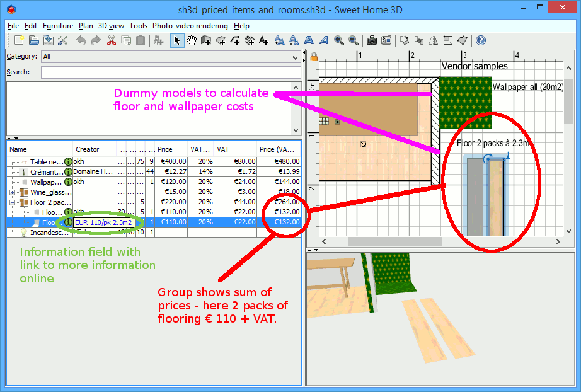
Task: Open Preferences via the tools icon
Action: coord(62,40)
